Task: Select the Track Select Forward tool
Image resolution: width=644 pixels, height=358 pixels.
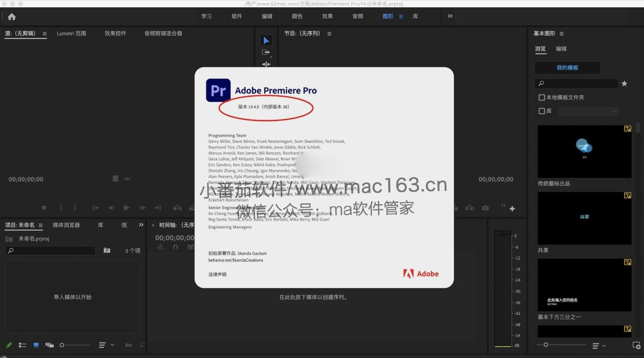Action: pos(266,53)
